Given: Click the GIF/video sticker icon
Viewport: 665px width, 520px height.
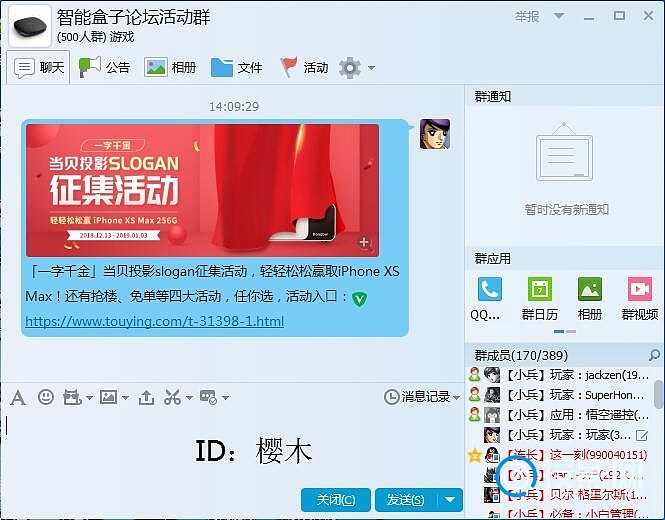Looking at the screenshot, I should point(73,397).
